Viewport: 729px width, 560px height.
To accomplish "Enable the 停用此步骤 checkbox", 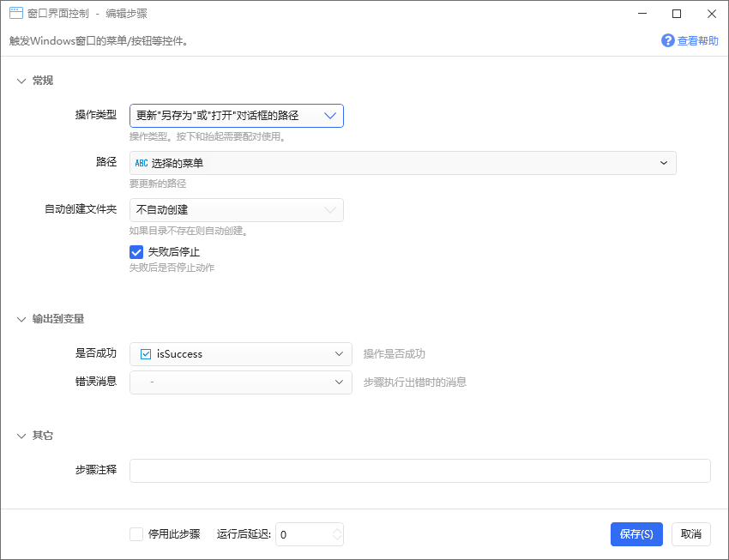I will 136,534.
